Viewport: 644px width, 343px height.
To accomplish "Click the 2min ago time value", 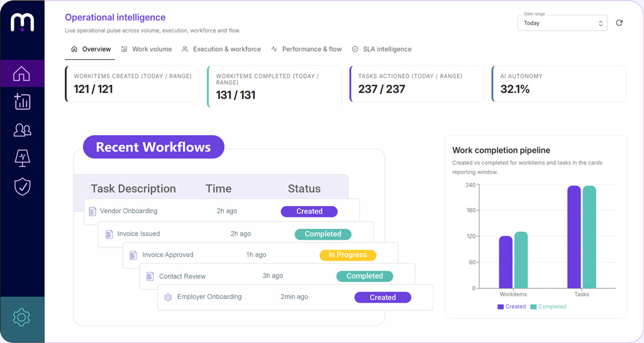I will coord(294,297).
